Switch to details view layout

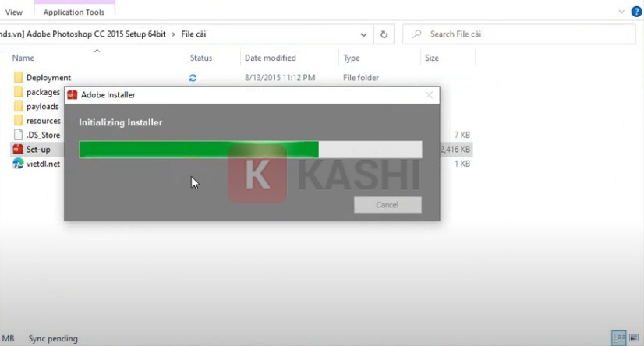617,338
